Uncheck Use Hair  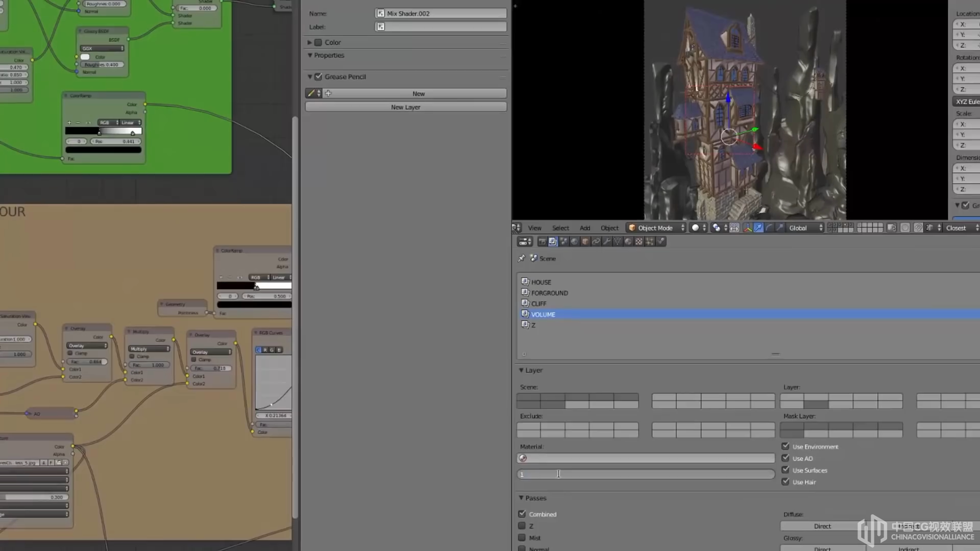click(786, 482)
